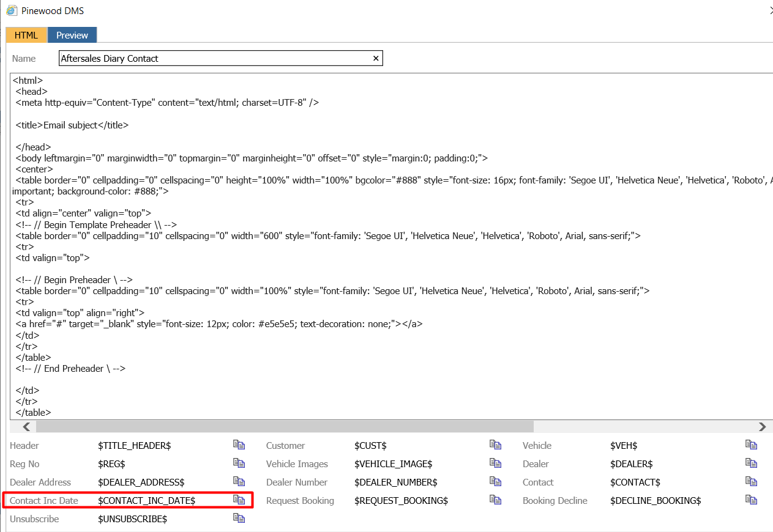
Task: Click the horizontal scrollbar left arrow
Action: click(26, 426)
